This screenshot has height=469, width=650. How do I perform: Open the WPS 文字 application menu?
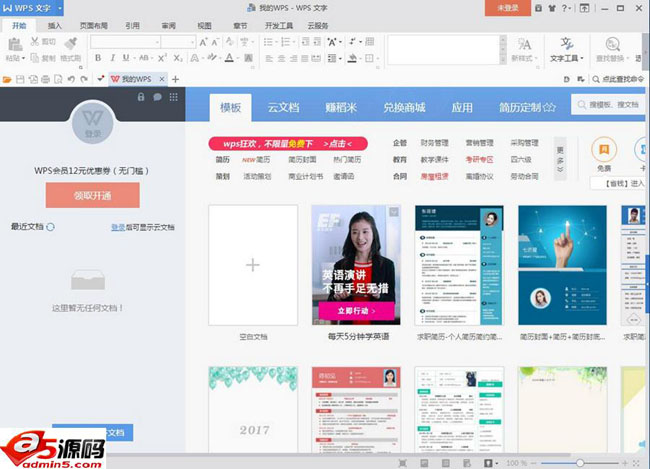tap(32, 8)
